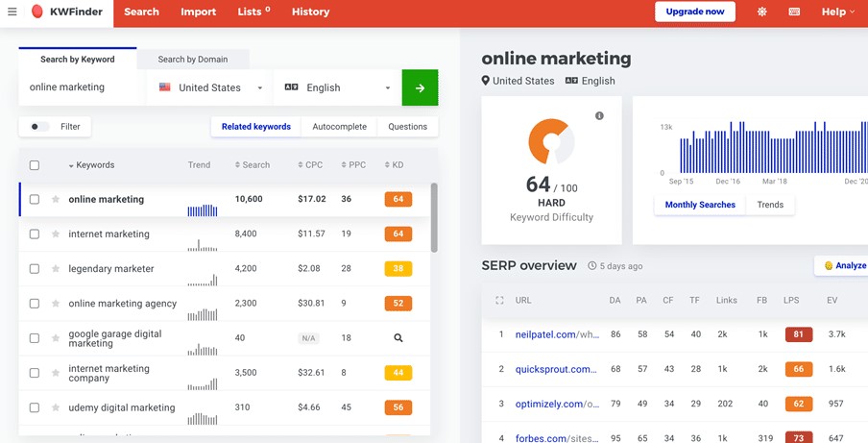Click the Upgrade now button

(695, 12)
